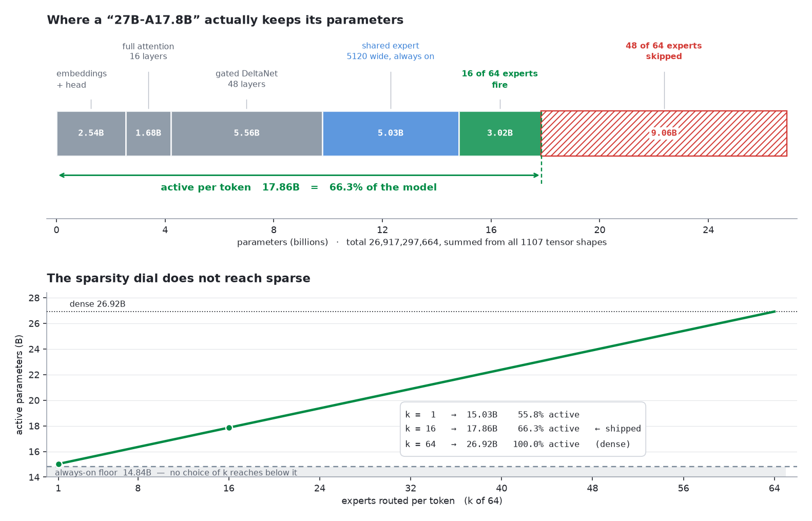Click the hatched red 9.06B skipped segment
This screenshot has height=521, width=812.
point(664,133)
